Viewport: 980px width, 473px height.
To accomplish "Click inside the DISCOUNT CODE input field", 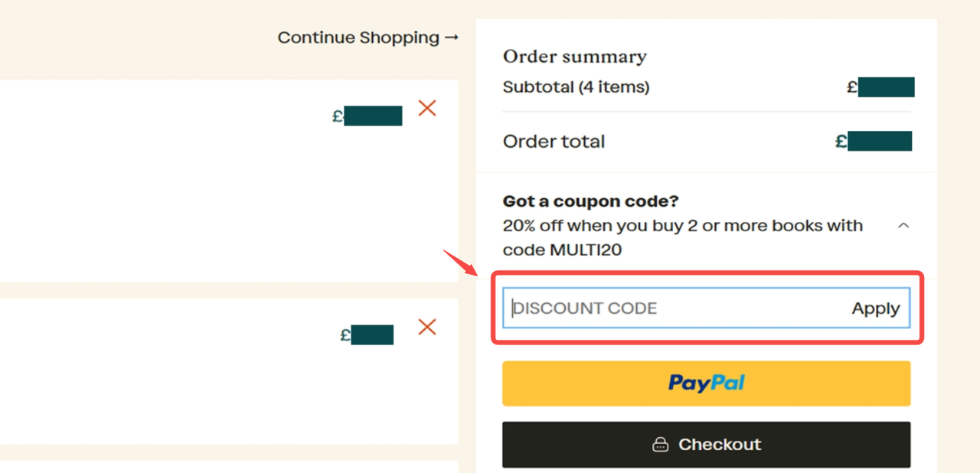I will pyautogui.click(x=651, y=308).
